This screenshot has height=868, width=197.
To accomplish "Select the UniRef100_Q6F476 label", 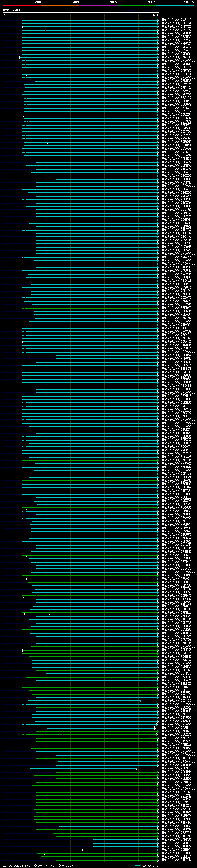I will [x=177, y=189].
